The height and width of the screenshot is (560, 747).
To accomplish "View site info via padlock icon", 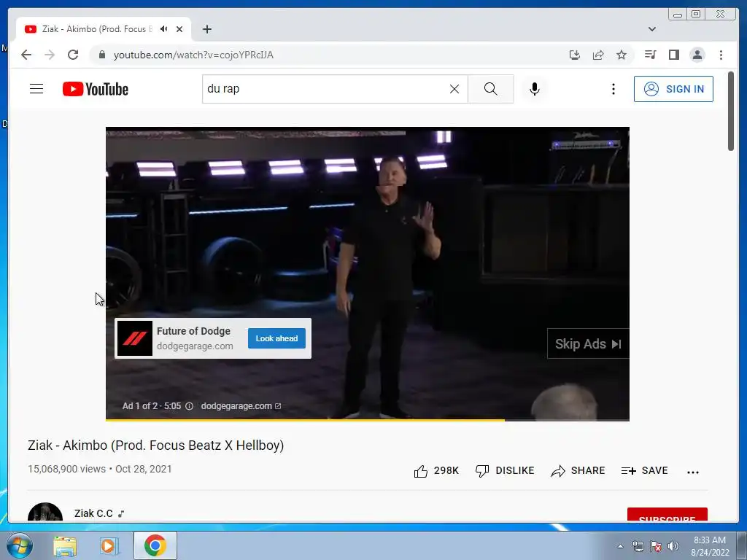I will pyautogui.click(x=101, y=55).
